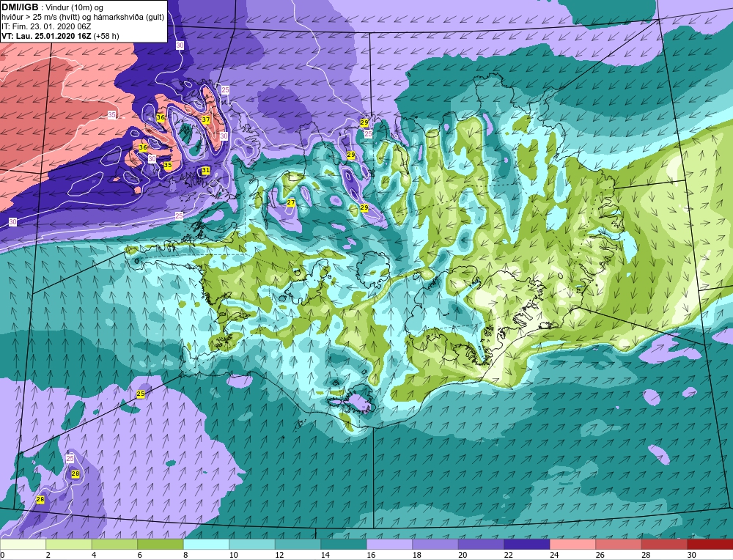Click the legend scale number 4
This screenshot has height=560, width=733.
(x=94, y=555)
